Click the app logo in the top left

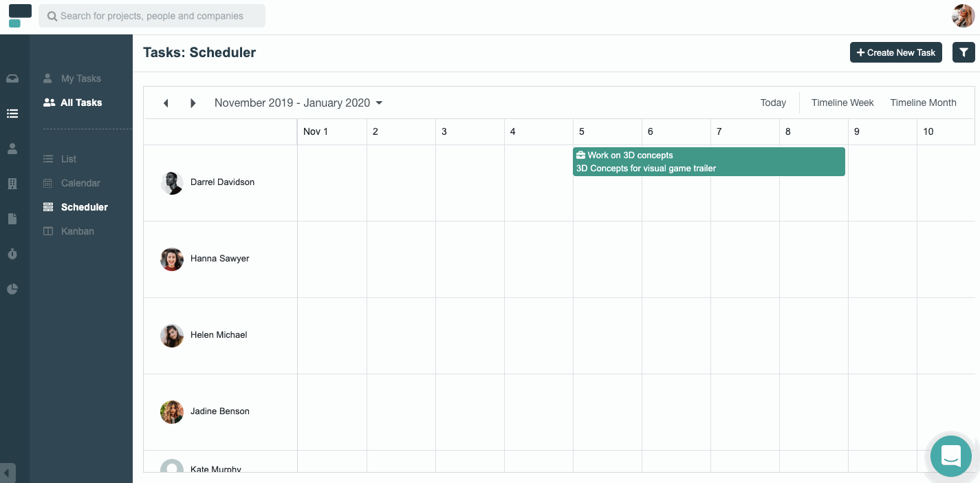tap(20, 16)
